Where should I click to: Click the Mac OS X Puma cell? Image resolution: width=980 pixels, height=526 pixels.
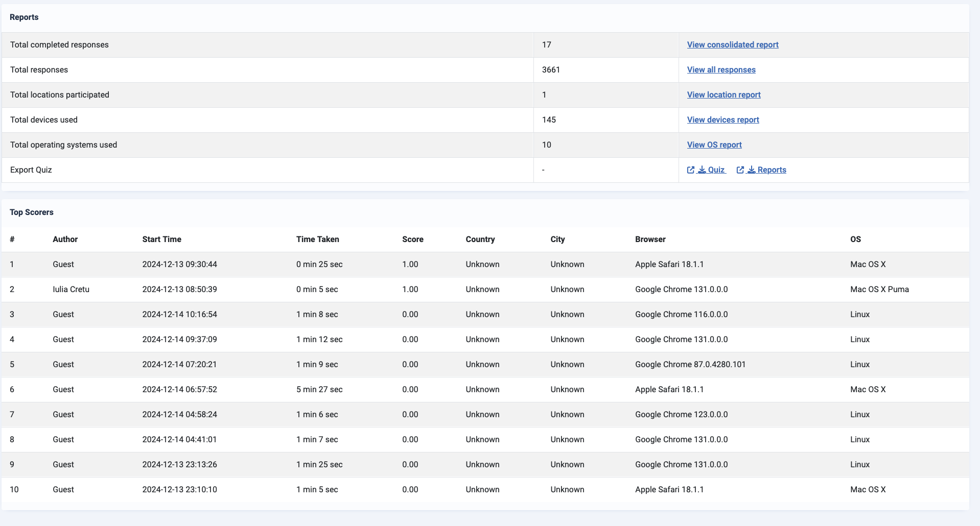pyautogui.click(x=879, y=290)
